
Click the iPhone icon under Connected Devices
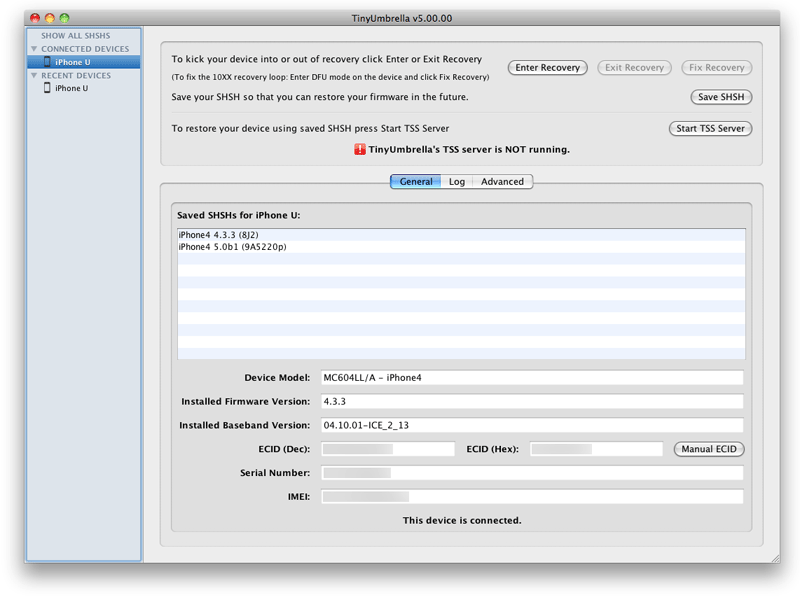click(x=47, y=62)
